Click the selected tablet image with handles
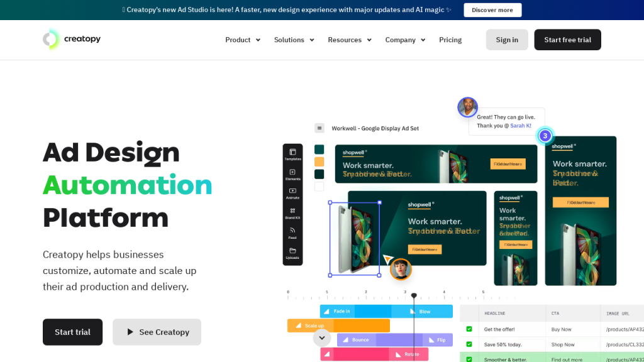The image size is (644, 362). 355,239
